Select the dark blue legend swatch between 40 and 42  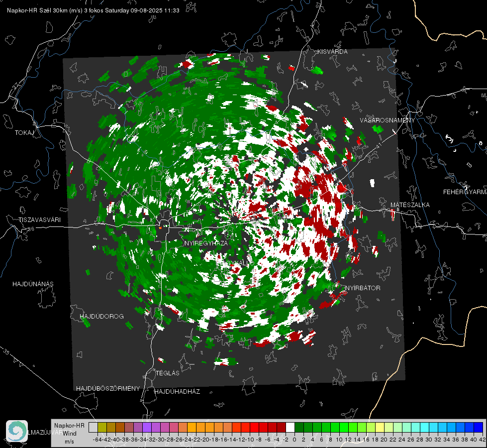479,427
